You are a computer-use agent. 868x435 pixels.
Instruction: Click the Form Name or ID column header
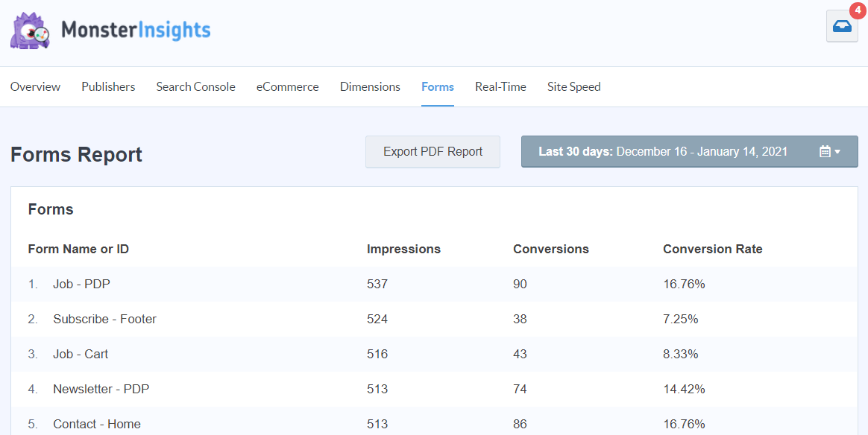click(x=78, y=250)
